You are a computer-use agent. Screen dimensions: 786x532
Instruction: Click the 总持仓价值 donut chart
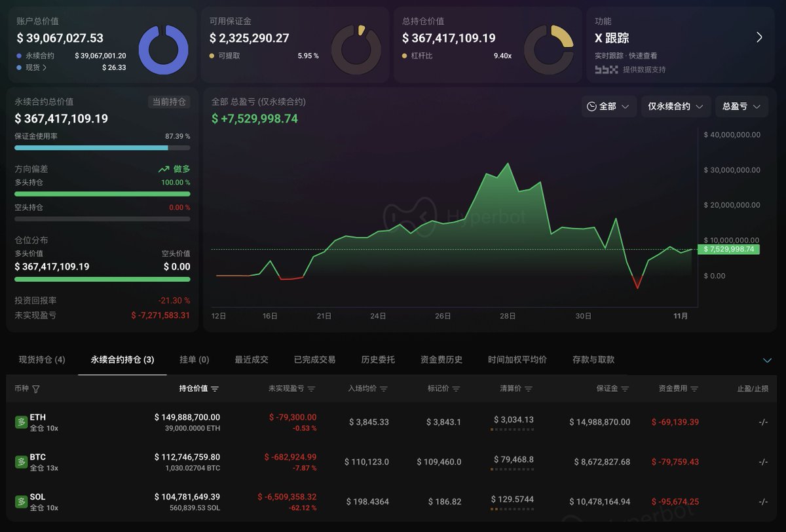pos(549,50)
